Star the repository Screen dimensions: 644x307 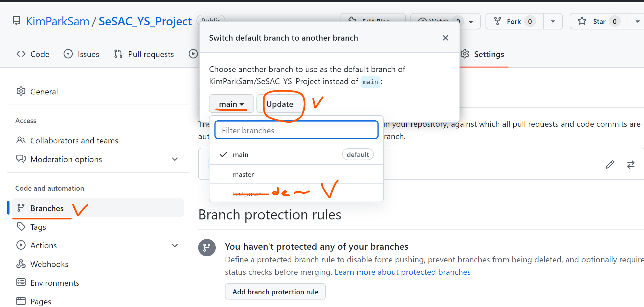click(x=599, y=22)
